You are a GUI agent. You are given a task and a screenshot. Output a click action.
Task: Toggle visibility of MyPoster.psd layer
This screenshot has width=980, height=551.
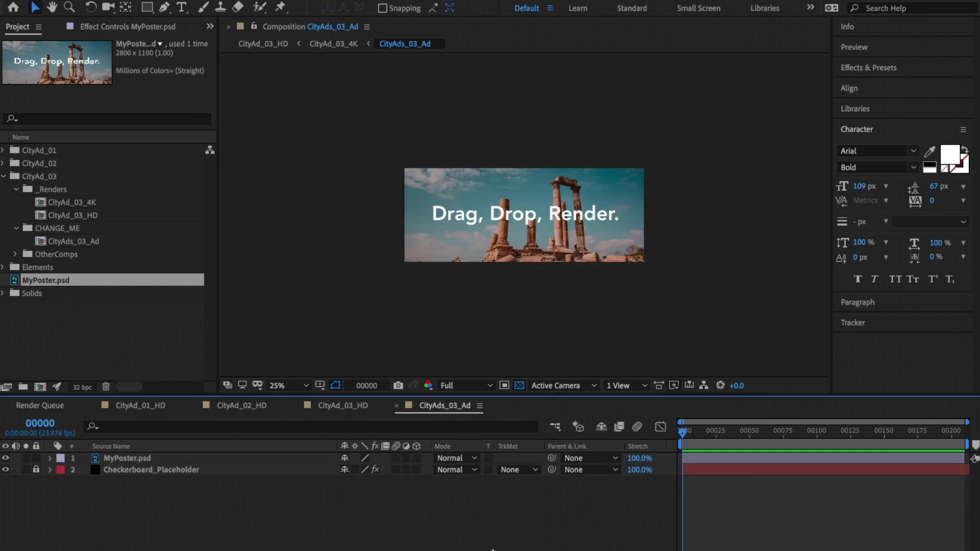(x=6, y=458)
